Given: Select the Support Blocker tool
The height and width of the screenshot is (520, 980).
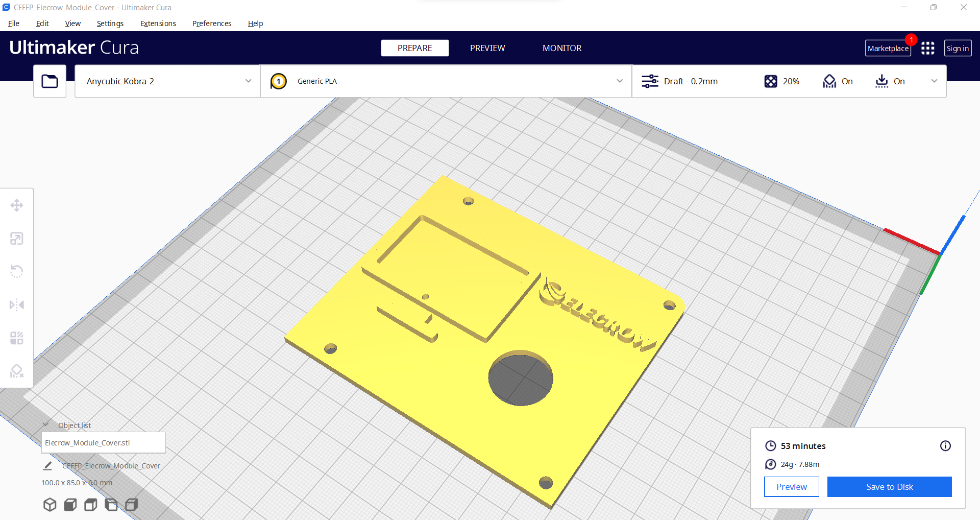Looking at the screenshot, I should [x=17, y=371].
